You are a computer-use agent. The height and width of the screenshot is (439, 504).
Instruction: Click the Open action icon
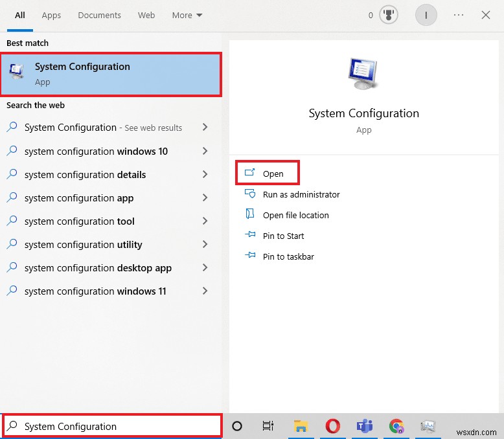[x=250, y=173]
